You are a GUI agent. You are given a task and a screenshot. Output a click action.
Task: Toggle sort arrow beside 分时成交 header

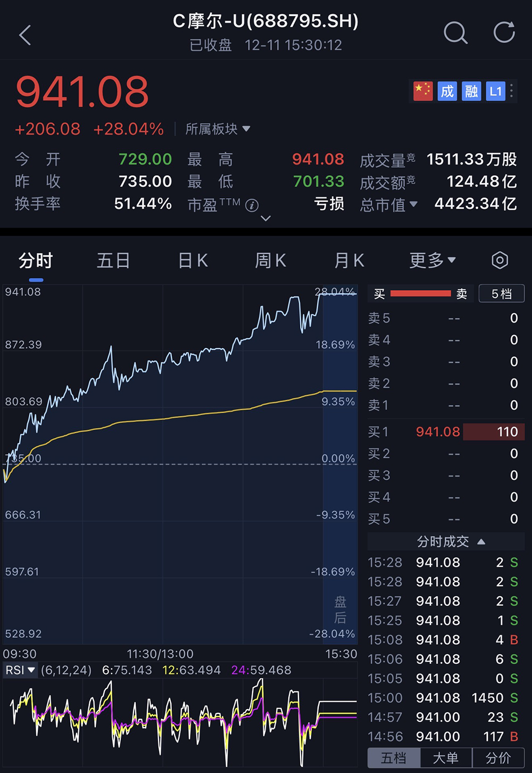pos(481,541)
